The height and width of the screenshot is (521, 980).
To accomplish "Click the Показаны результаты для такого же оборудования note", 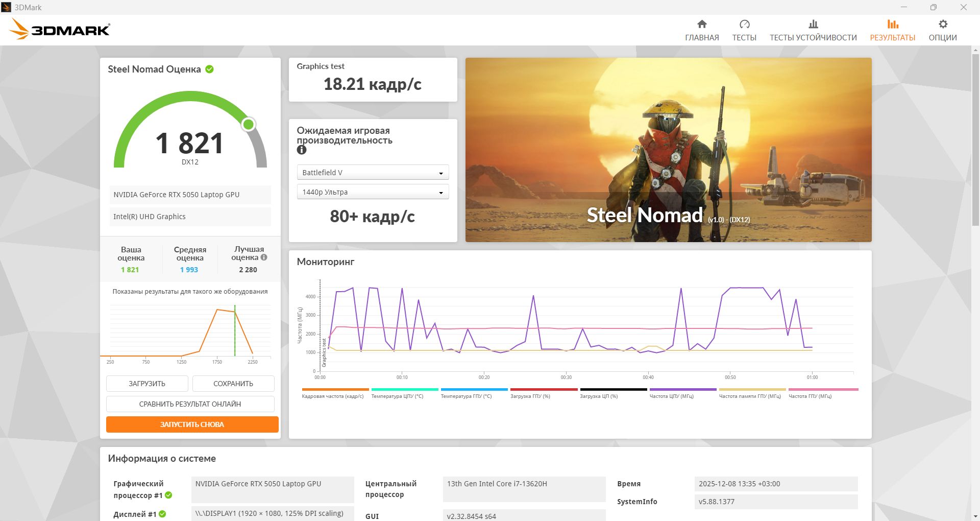I will tap(190, 292).
